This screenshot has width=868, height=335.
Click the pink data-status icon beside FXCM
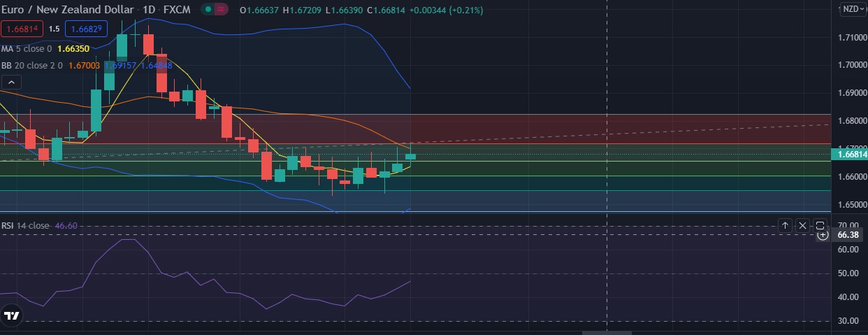[x=222, y=10]
